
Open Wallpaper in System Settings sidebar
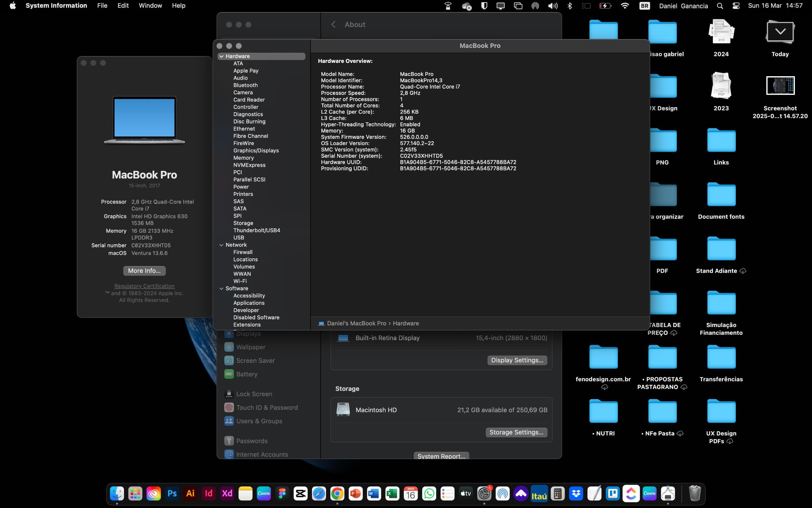(251, 347)
